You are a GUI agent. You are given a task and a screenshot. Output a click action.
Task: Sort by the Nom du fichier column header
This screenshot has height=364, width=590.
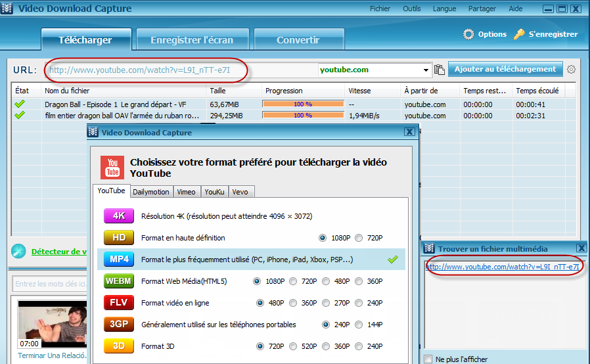click(124, 91)
